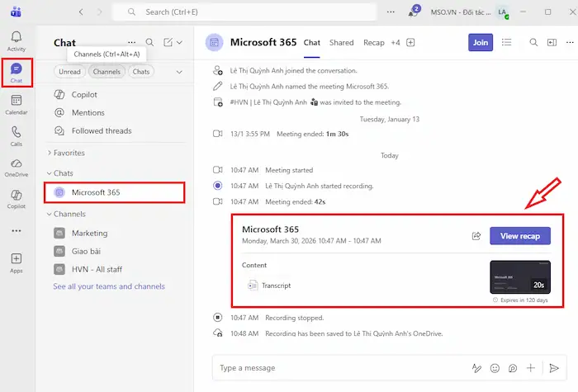Screen dimensions: 578x392
Task: Toggle the Chats filter chip
Action: (141, 72)
